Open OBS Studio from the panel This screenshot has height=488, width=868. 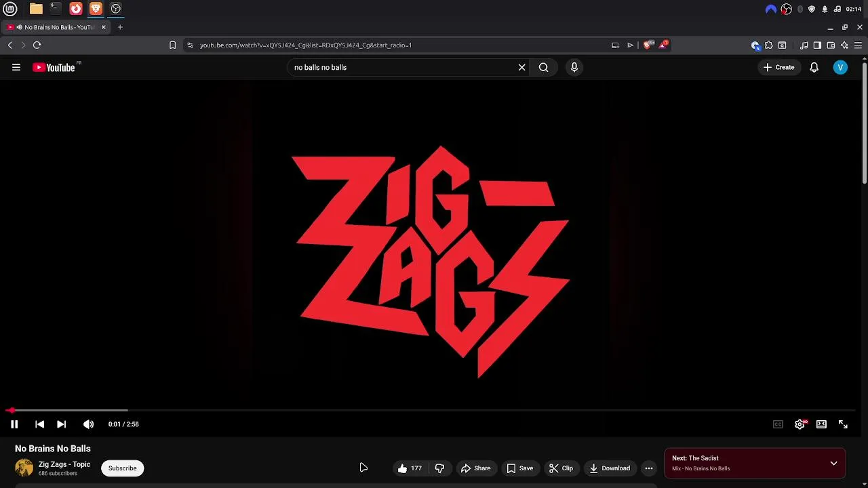[x=116, y=9]
